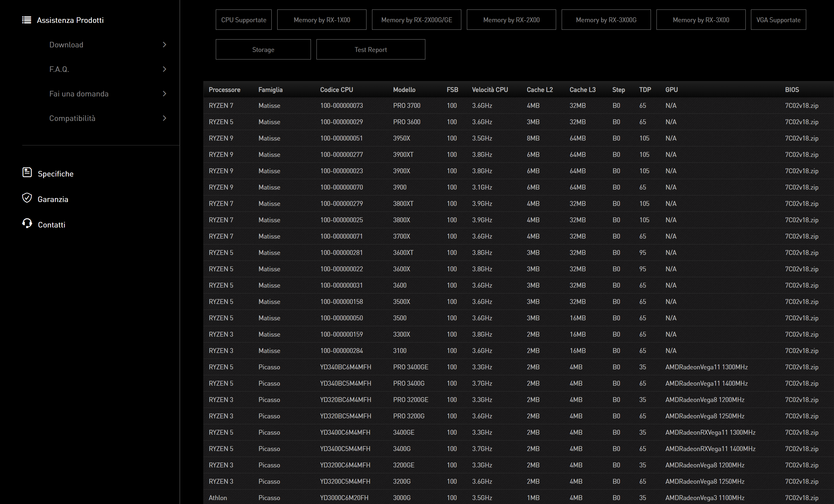The image size is (834, 504).
Task: Open the Specifiche link
Action: point(56,174)
